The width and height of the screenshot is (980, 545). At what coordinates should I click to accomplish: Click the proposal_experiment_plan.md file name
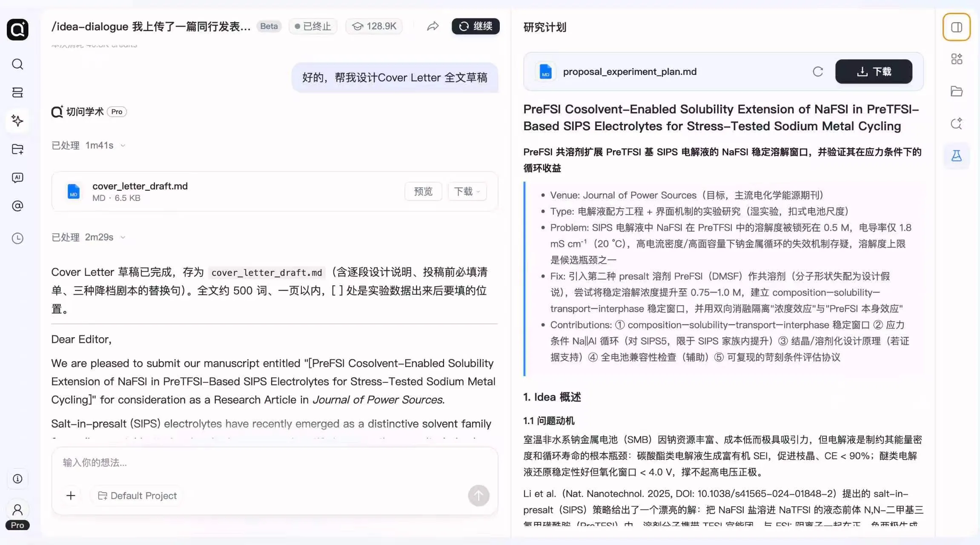coord(630,72)
